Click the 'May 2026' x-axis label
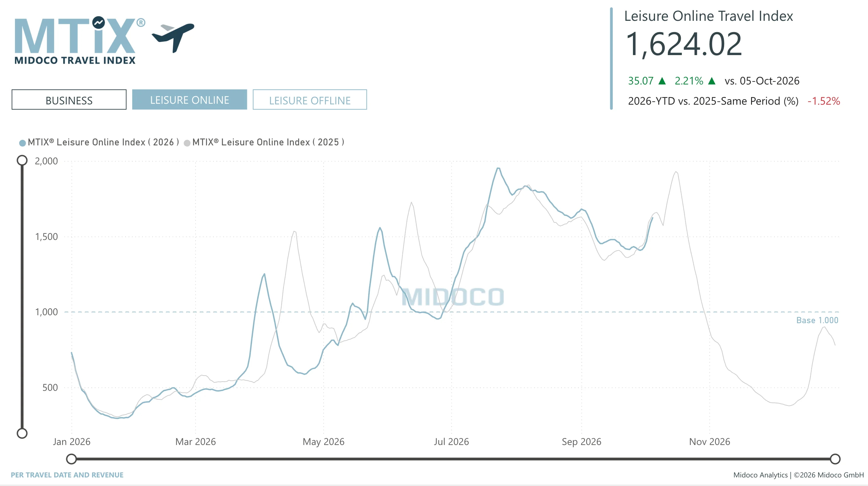Screen dimensions: 868x486 [x=324, y=442]
